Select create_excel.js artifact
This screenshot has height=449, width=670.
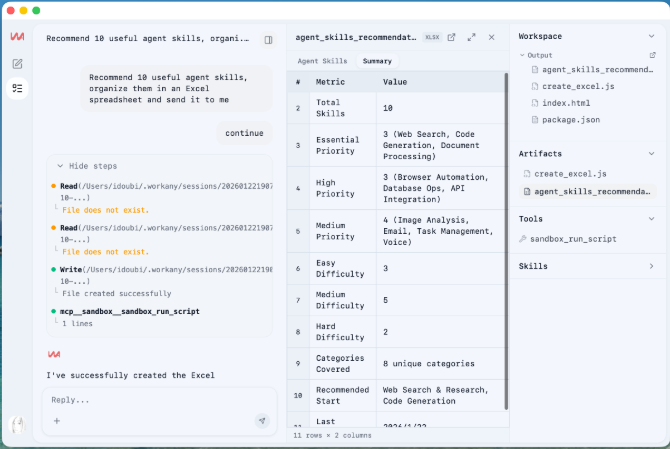(565, 174)
